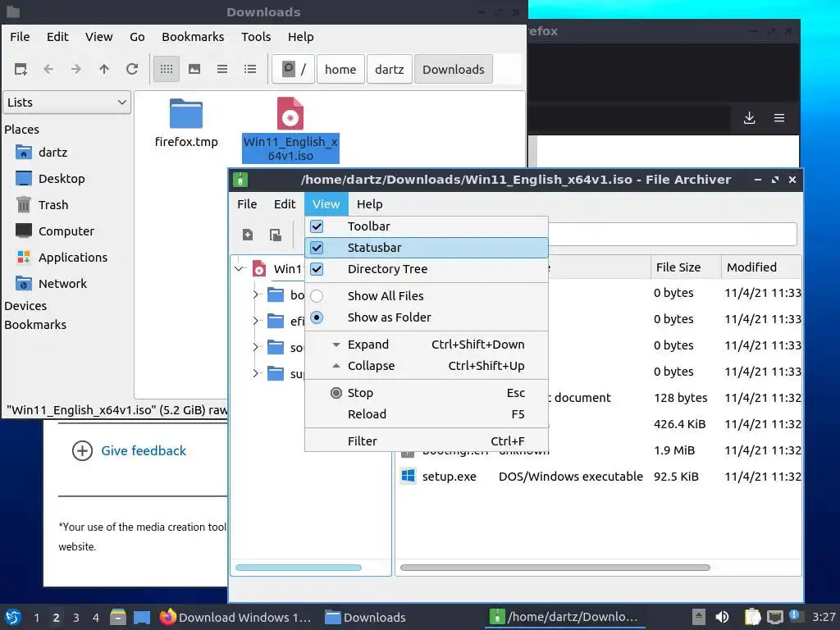
Task: Open Firefox hamburger menu
Action: pyautogui.click(x=779, y=118)
